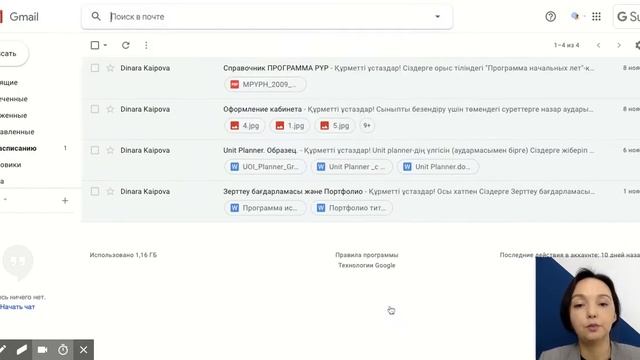This screenshot has width=640, height=360.
Task: Open the Оформление кабинета email subject
Action: (262, 109)
